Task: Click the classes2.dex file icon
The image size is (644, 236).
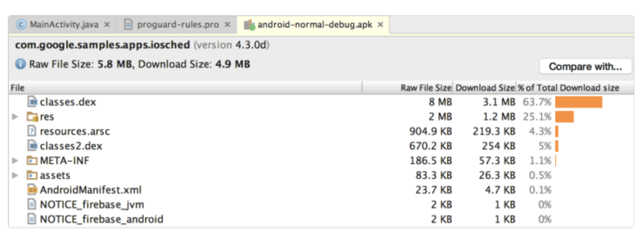Action: click(33, 146)
